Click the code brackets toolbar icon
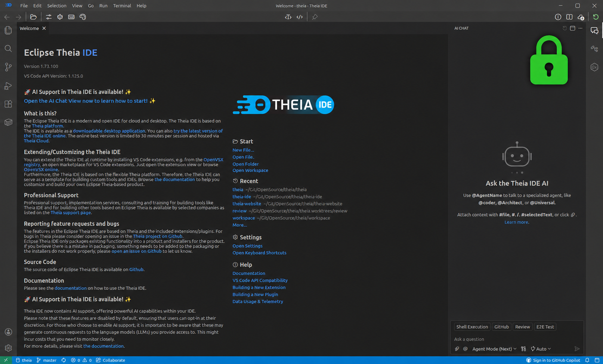The height and width of the screenshot is (364, 603). pos(300,17)
